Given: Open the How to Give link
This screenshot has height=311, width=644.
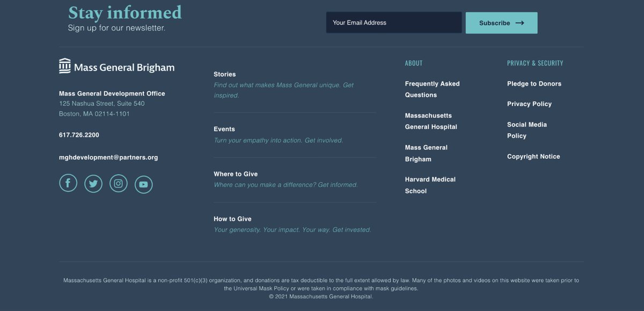Looking at the screenshot, I should (x=232, y=219).
